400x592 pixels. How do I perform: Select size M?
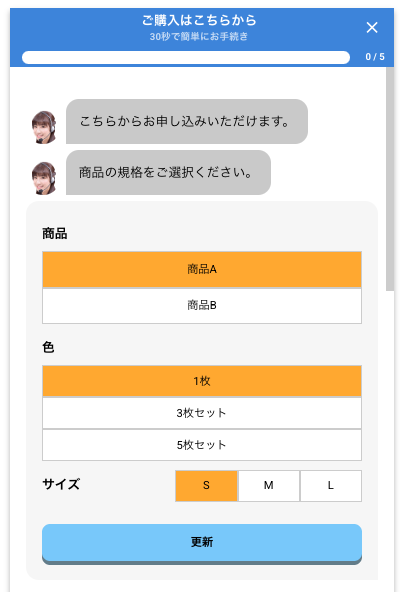point(269,486)
